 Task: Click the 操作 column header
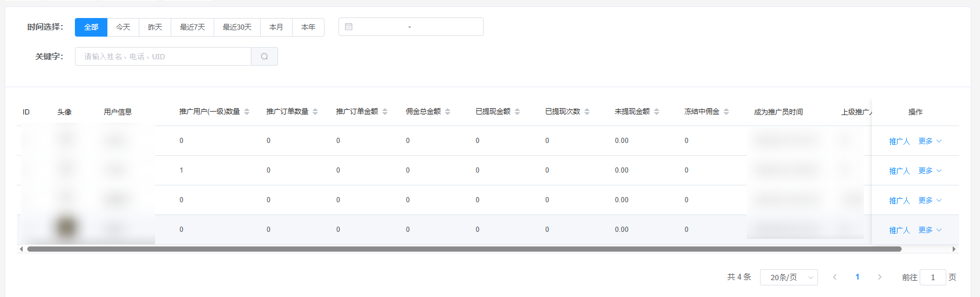916,112
